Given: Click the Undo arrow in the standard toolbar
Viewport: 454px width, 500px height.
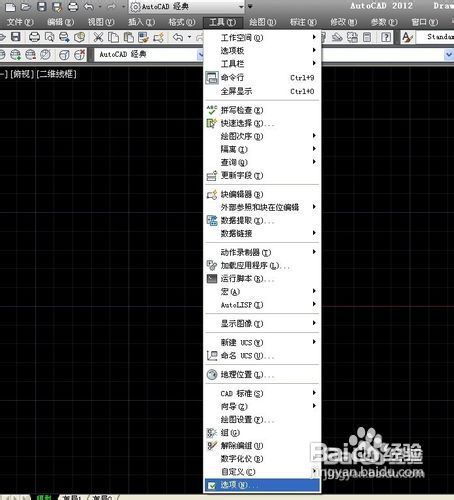Looking at the screenshot, I should [178, 37].
